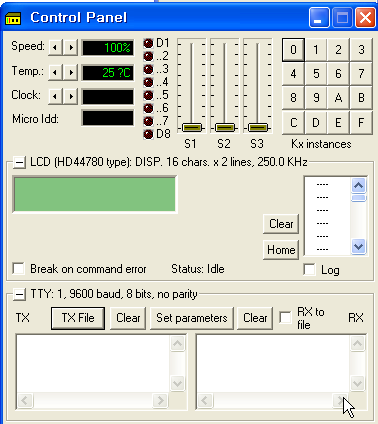378x424 pixels.
Task: Click the green LCD display area
Action: click(95, 194)
